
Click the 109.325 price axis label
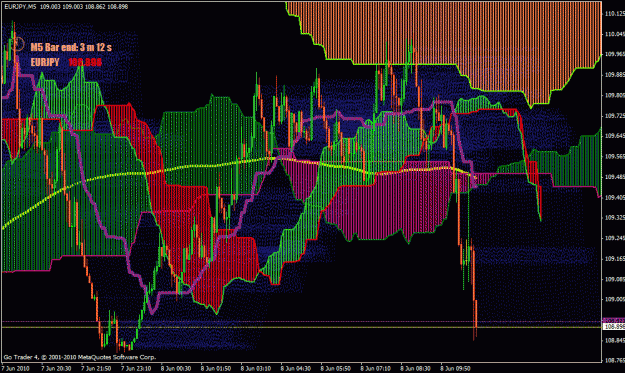[x=615, y=218]
